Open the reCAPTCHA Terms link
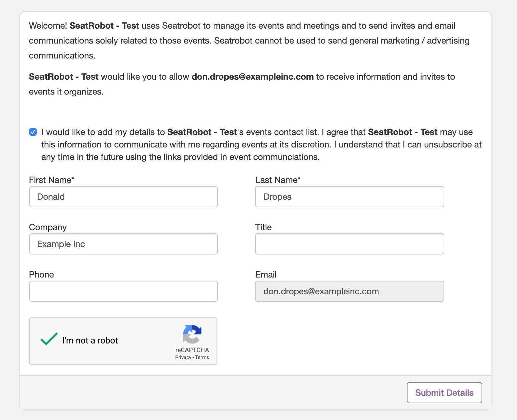 (202, 357)
